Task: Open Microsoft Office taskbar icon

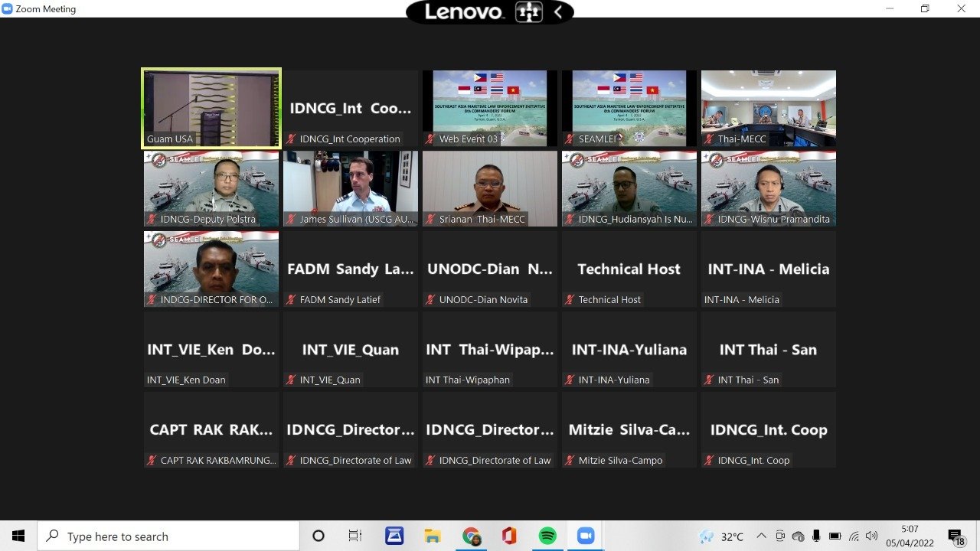Action: click(509, 536)
